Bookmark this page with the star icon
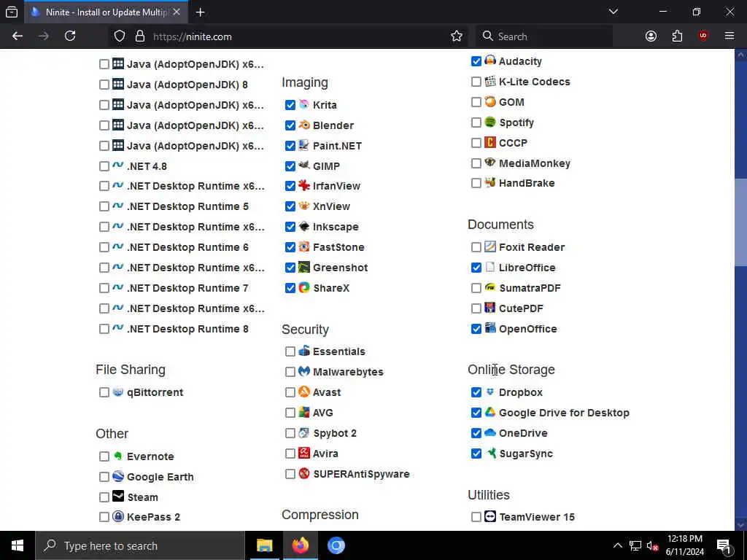747x560 pixels. click(457, 36)
